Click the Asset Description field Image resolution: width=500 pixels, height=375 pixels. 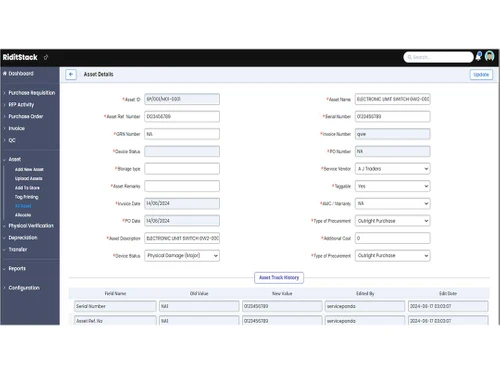tap(182, 238)
